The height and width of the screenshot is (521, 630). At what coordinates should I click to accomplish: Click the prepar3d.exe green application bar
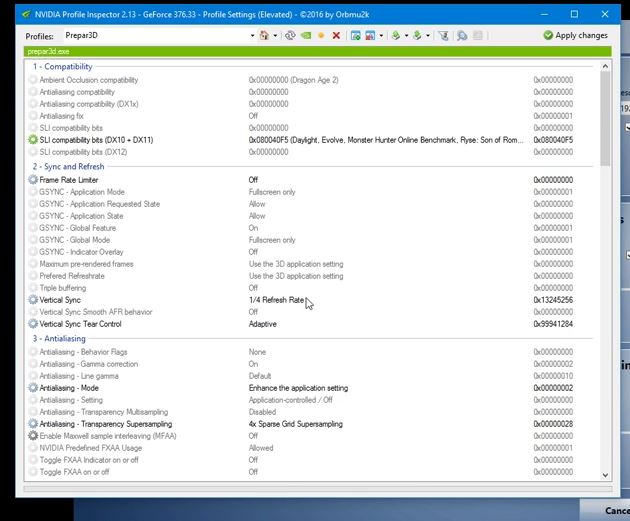pyautogui.click(x=317, y=51)
